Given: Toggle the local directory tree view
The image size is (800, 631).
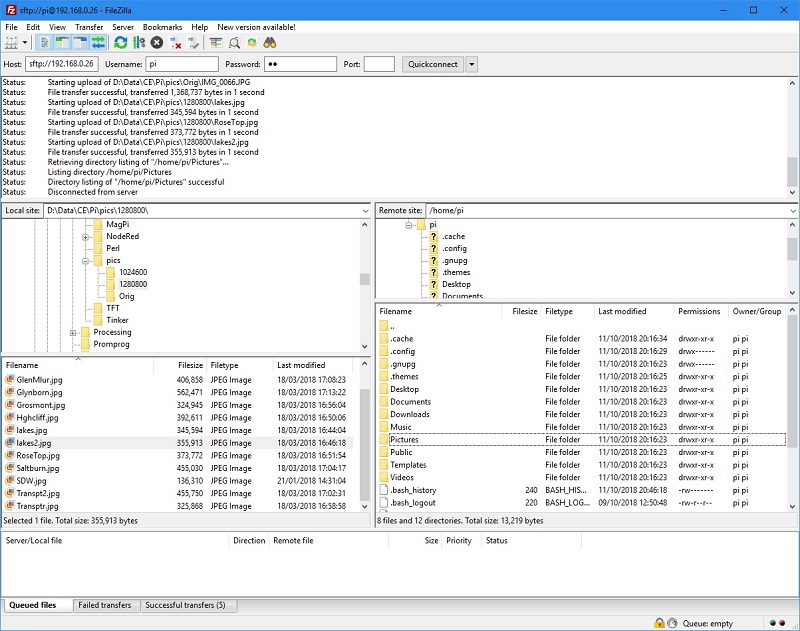Looking at the screenshot, I should [62, 43].
